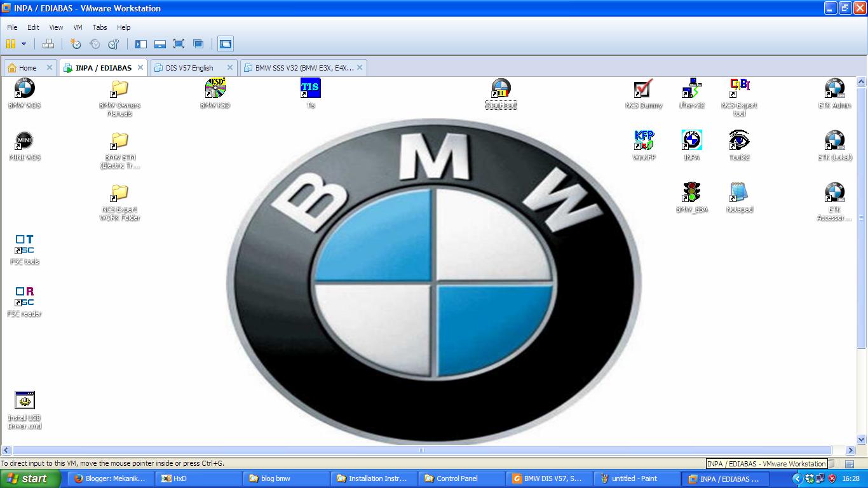
Task: Launch the NCS Dummy shortcut
Action: pos(644,93)
